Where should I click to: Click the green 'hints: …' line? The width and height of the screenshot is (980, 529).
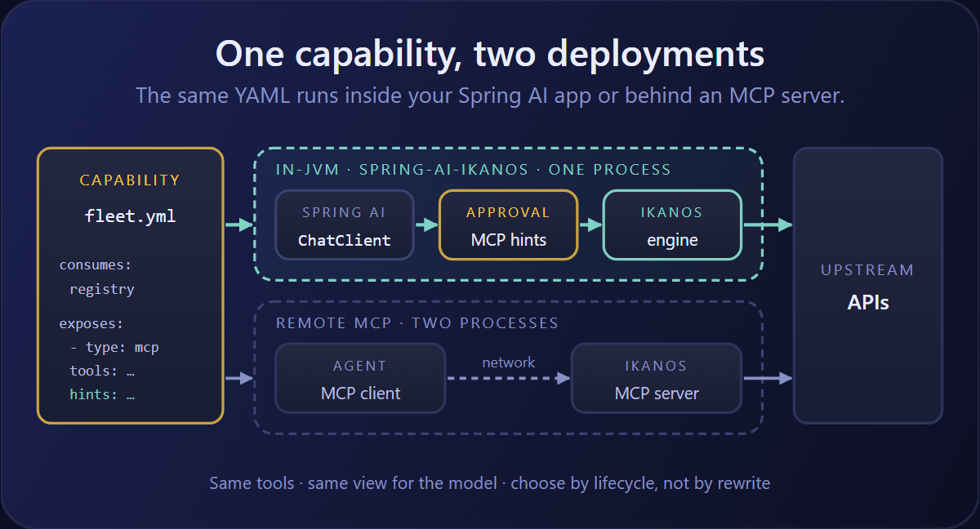(x=102, y=394)
